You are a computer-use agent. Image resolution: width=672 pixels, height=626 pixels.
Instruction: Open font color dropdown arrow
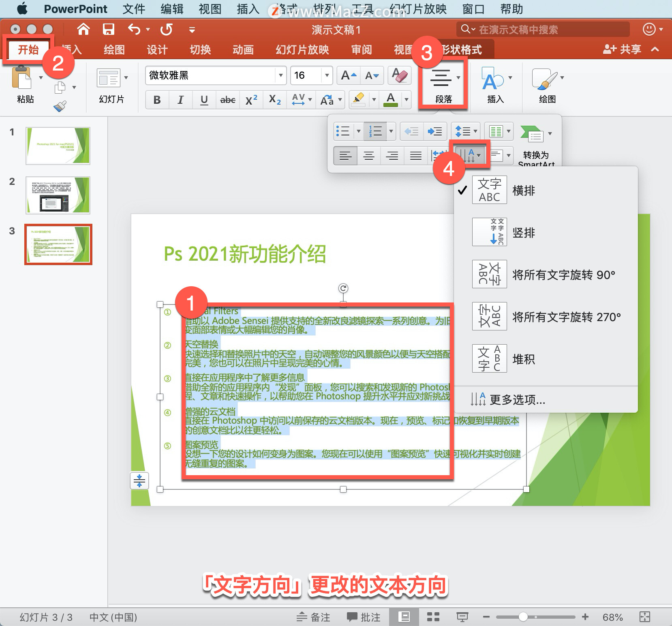(406, 100)
